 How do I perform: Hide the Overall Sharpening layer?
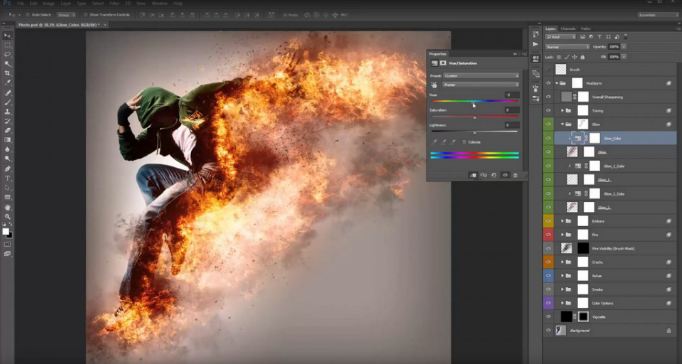coord(548,97)
